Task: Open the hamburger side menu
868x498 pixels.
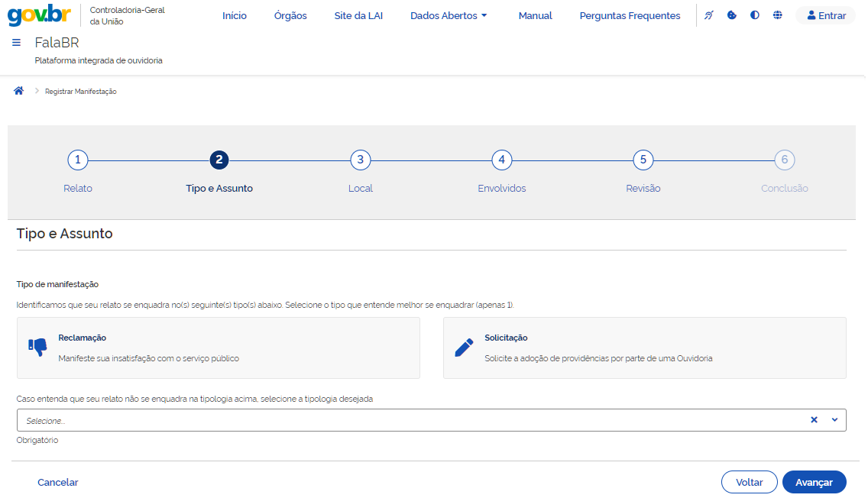Action: [x=17, y=43]
